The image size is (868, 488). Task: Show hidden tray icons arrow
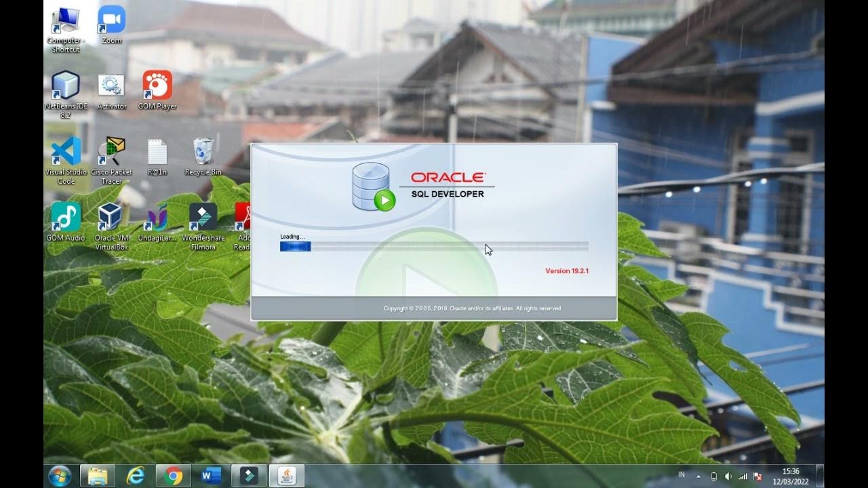(x=698, y=476)
